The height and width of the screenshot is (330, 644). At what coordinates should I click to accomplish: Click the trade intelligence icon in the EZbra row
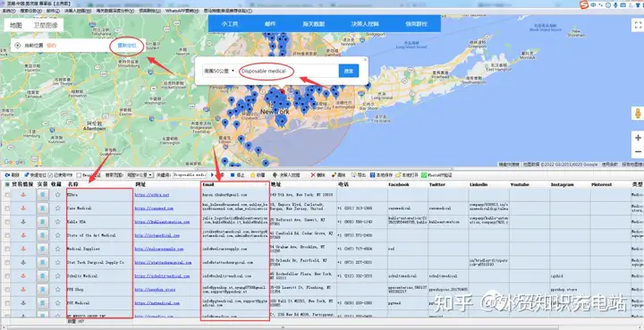click(23, 195)
